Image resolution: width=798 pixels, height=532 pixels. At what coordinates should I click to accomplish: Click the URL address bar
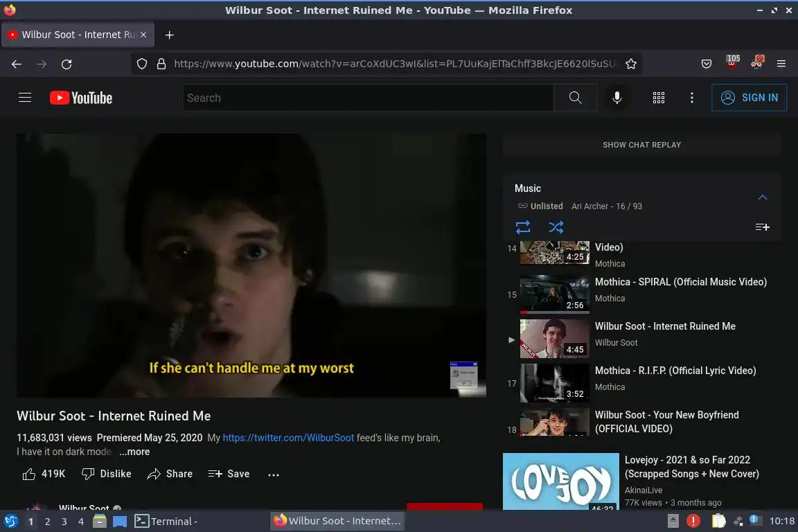(394, 64)
